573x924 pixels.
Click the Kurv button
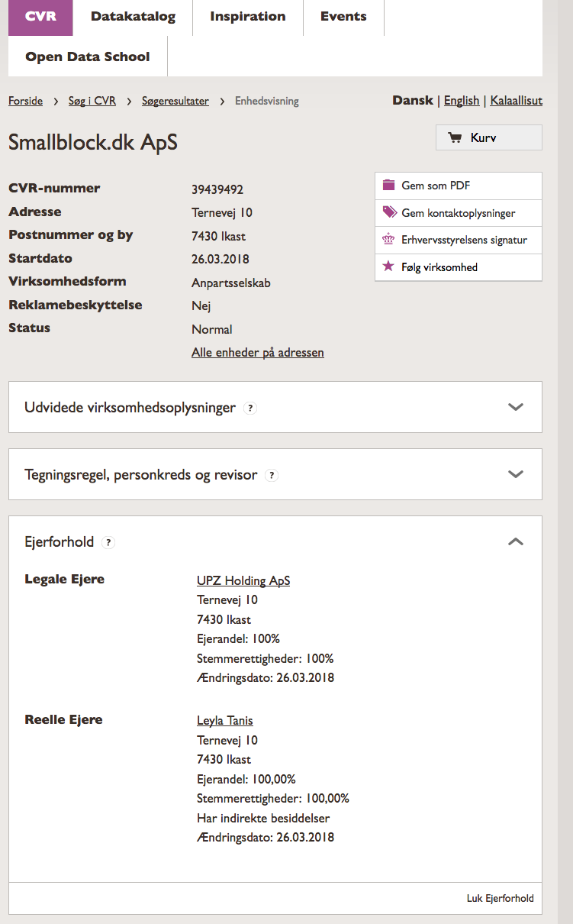point(489,138)
